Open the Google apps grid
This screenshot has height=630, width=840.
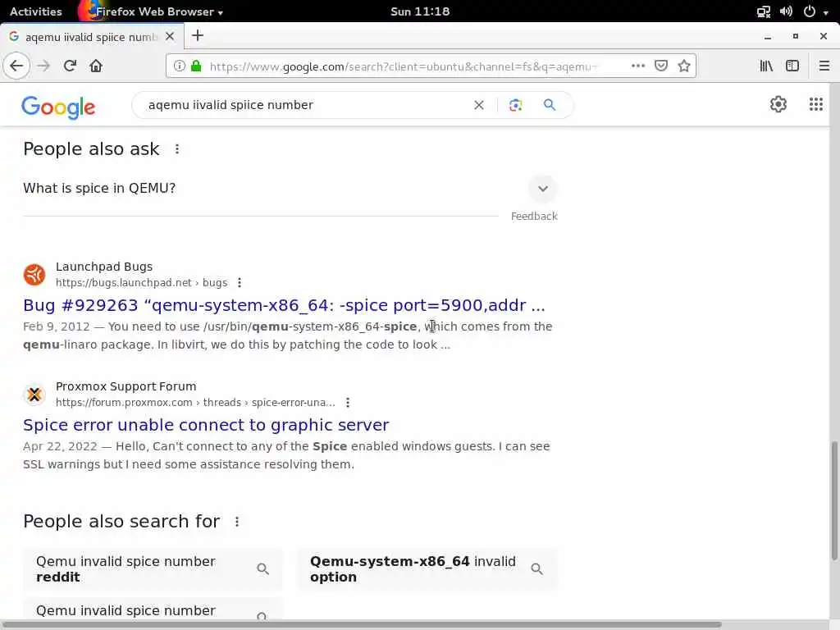pos(816,104)
